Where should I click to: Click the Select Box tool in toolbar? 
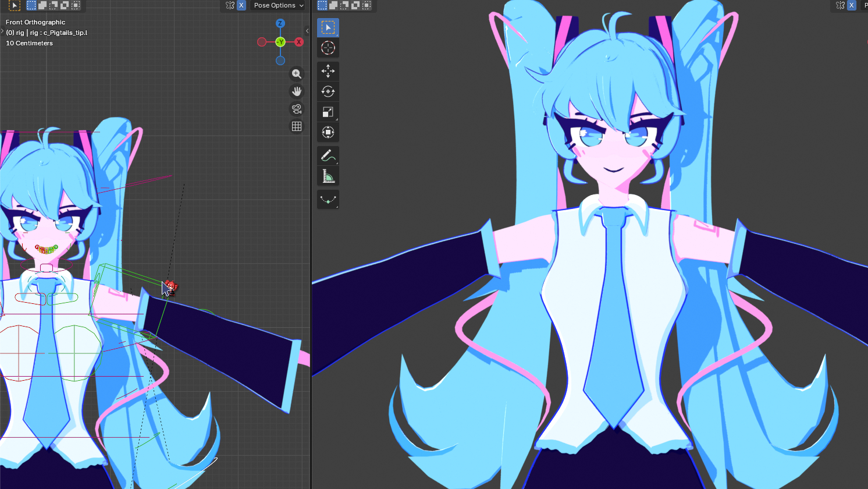coord(328,27)
